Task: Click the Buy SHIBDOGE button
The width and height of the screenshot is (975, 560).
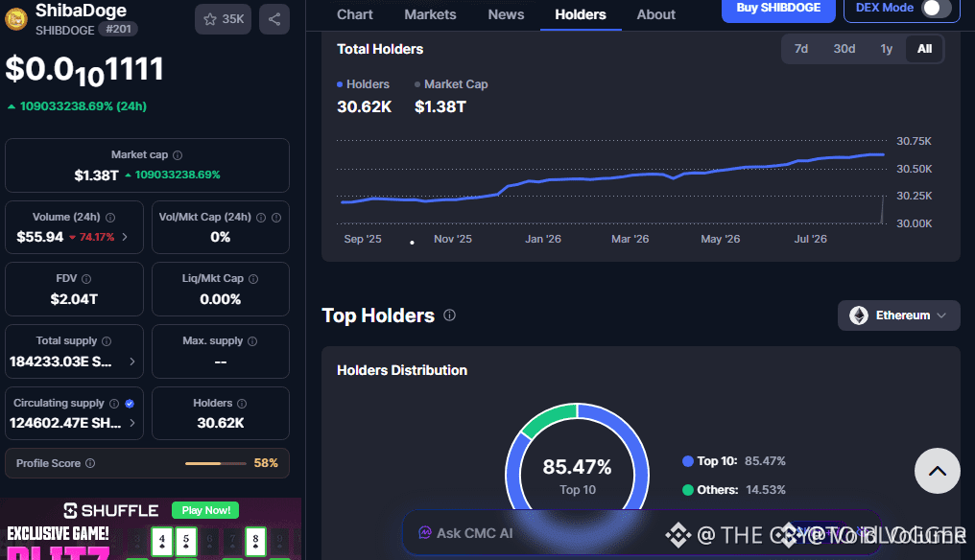Action: [778, 9]
